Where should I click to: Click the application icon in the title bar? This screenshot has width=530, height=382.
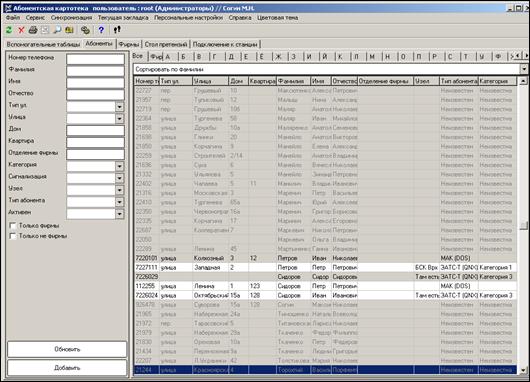[7, 8]
